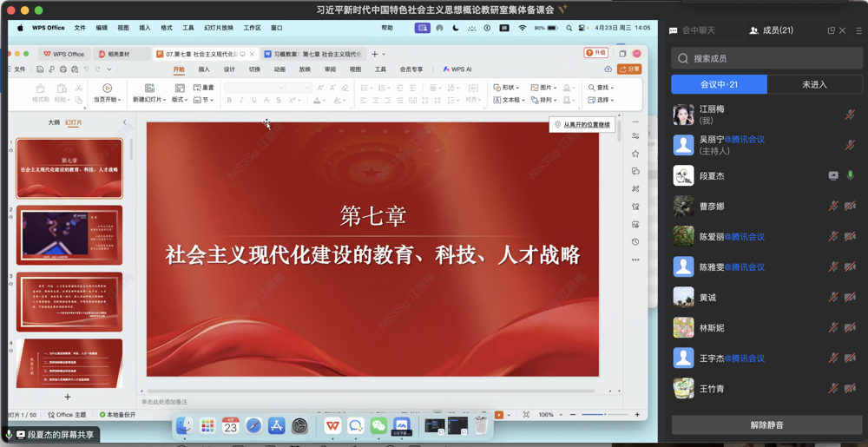
Task: Pop out the members panel icon
Action: 831,30
